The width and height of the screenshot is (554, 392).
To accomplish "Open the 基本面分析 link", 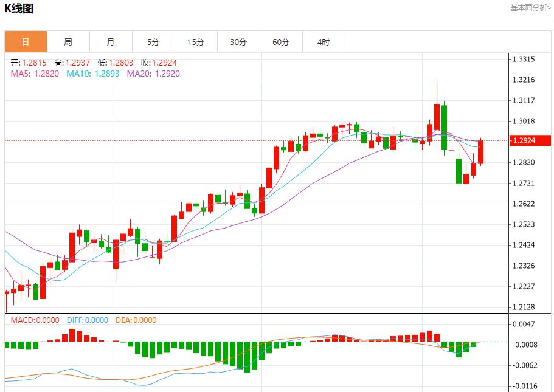I will coord(530,8).
